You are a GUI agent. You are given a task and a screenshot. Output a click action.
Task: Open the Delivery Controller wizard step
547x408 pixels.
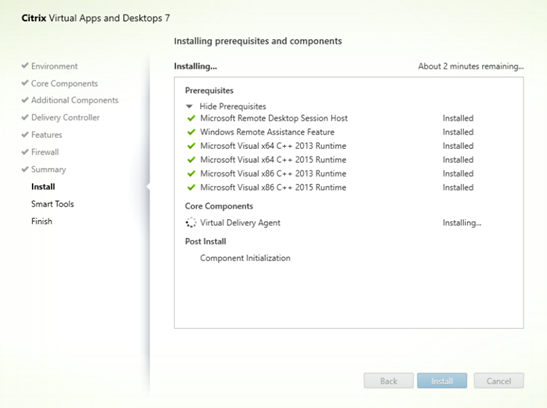(66, 118)
